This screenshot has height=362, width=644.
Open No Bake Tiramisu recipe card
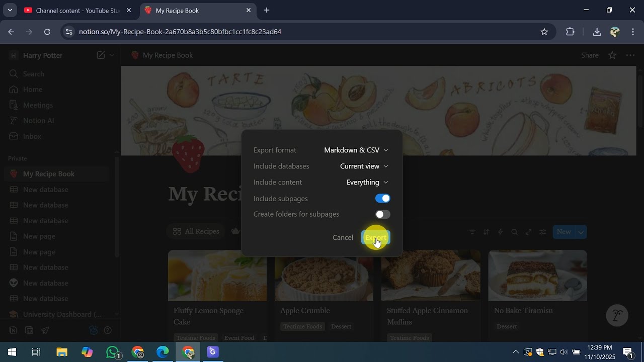(x=537, y=296)
